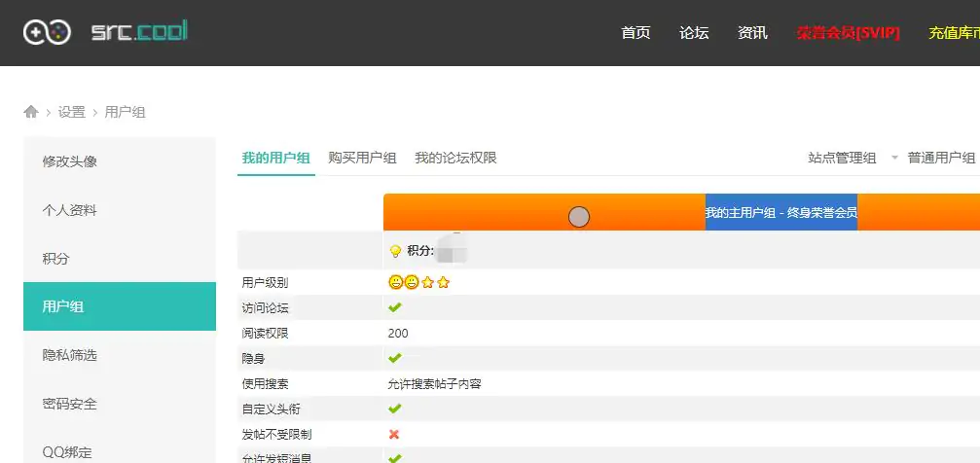The image size is (980, 463).
Task: Open 资讯 in top navigation
Action: point(752,32)
